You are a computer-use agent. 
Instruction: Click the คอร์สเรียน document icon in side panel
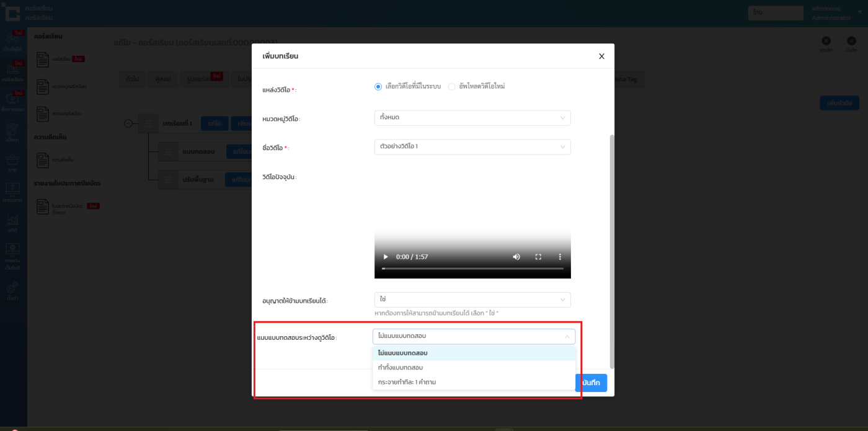42,60
